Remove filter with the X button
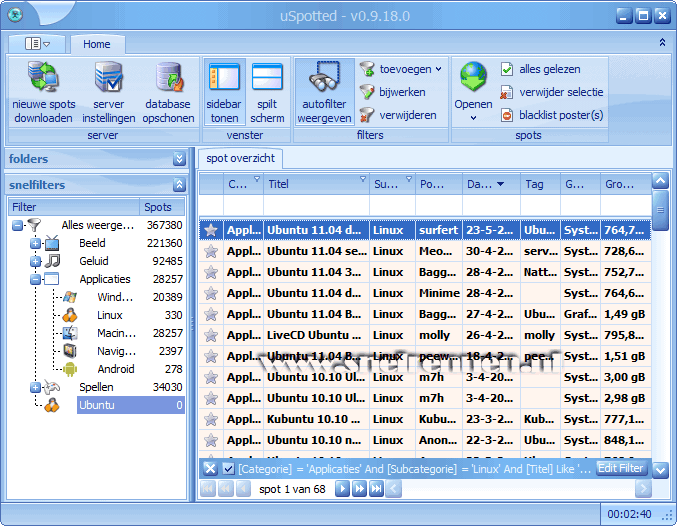677x526 pixels. coord(210,469)
